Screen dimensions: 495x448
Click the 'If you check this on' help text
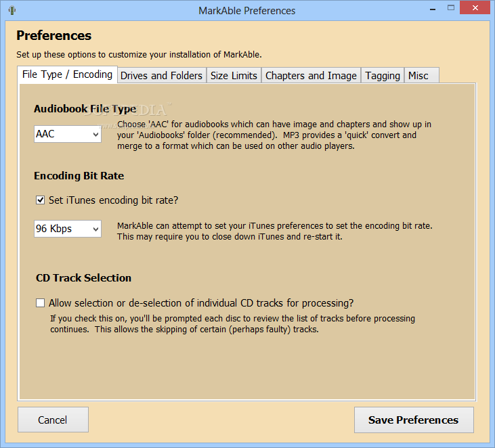click(x=232, y=323)
